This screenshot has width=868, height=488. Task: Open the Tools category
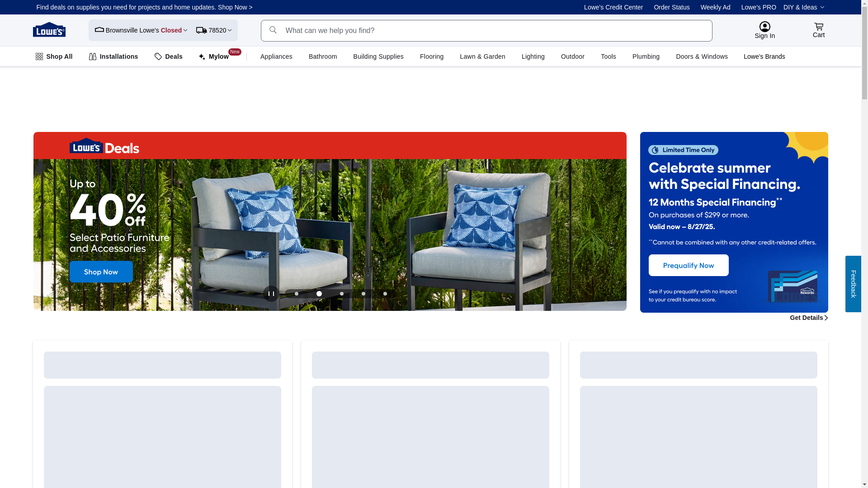(609, 56)
